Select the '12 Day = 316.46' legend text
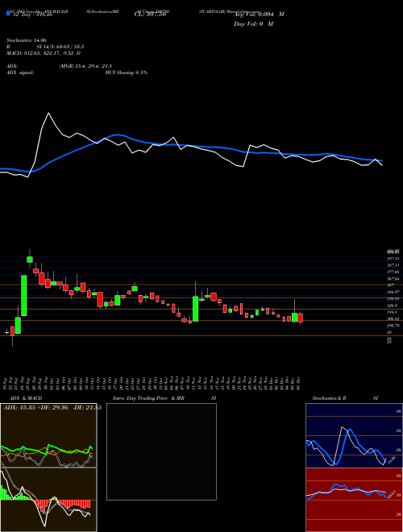 point(32,15)
